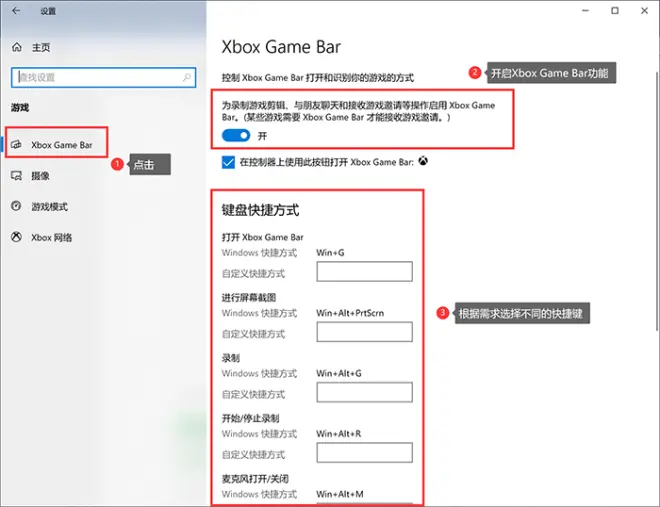Click the Win+Alt+R shortcut text
This screenshot has width=660, height=507.
[x=339, y=433]
